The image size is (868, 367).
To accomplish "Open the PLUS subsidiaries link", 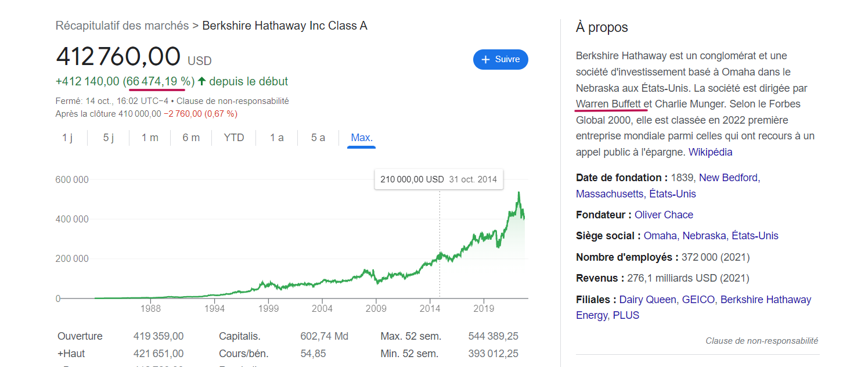I will click(626, 315).
